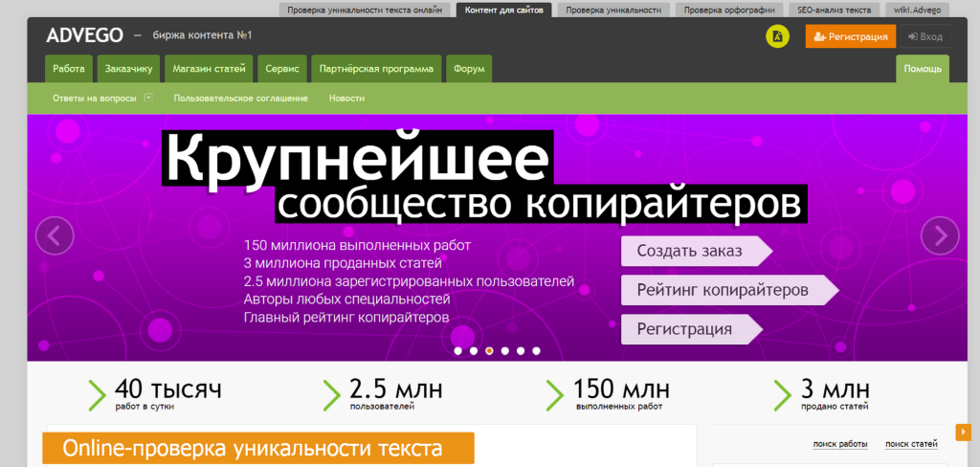Select second carousel dot

(x=473, y=350)
